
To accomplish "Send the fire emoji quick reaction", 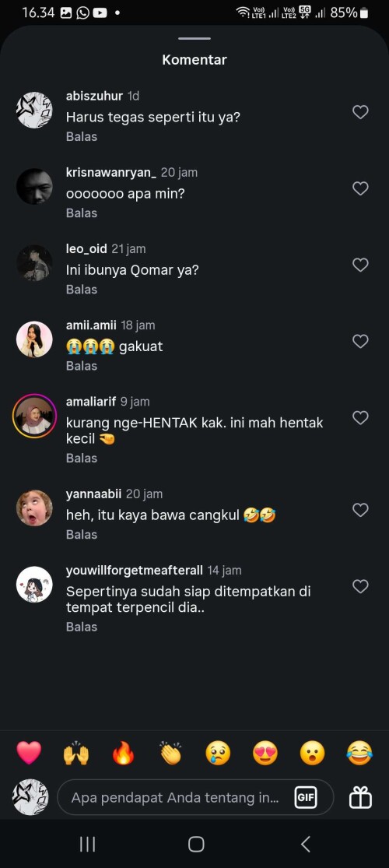I will click(x=123, y=754).
